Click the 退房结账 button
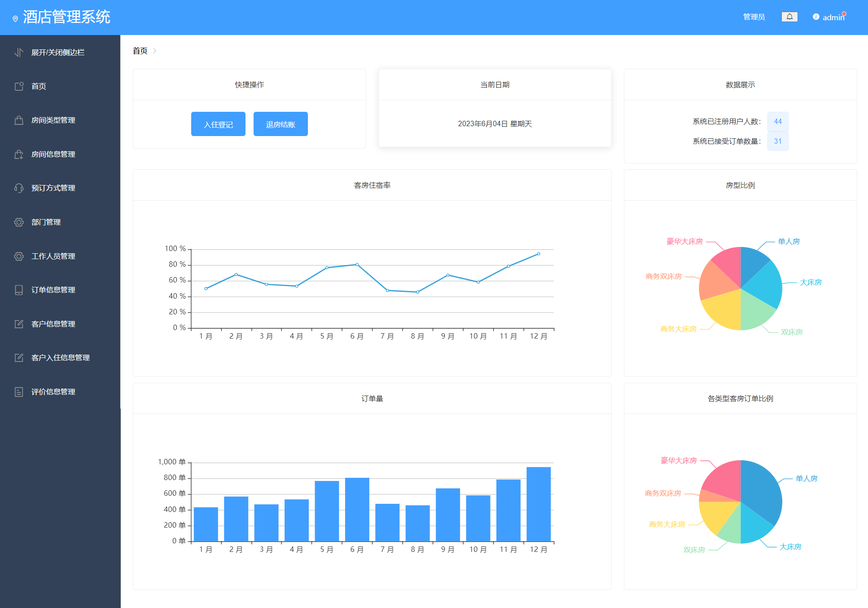The height and width of the screenshot is (608, 868). [281, 124]
